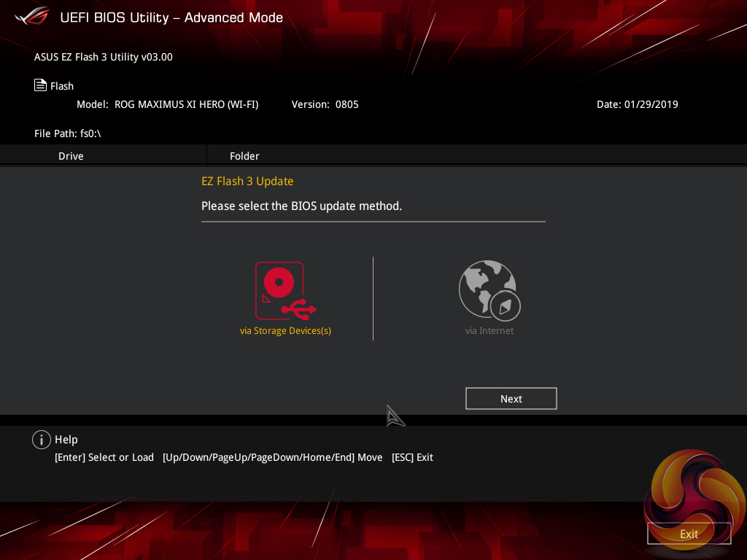Click the Drive column header
This screenshot has width=747, height=560.
(71, 156)
